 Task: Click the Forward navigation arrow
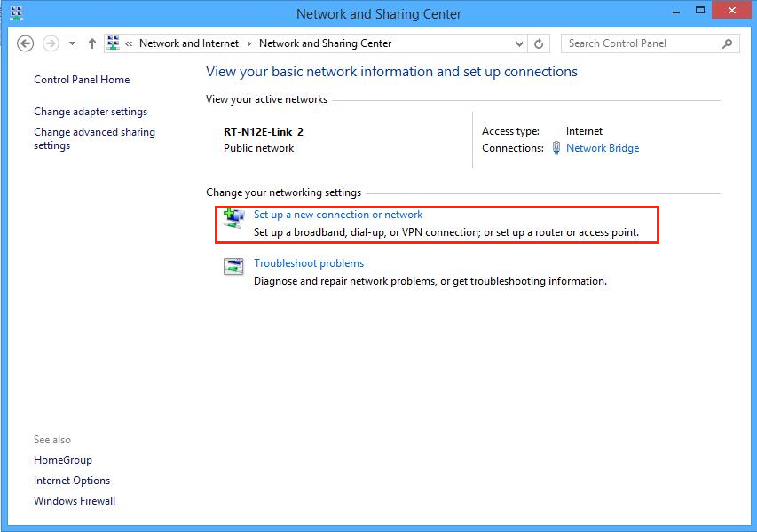(51, 43)
